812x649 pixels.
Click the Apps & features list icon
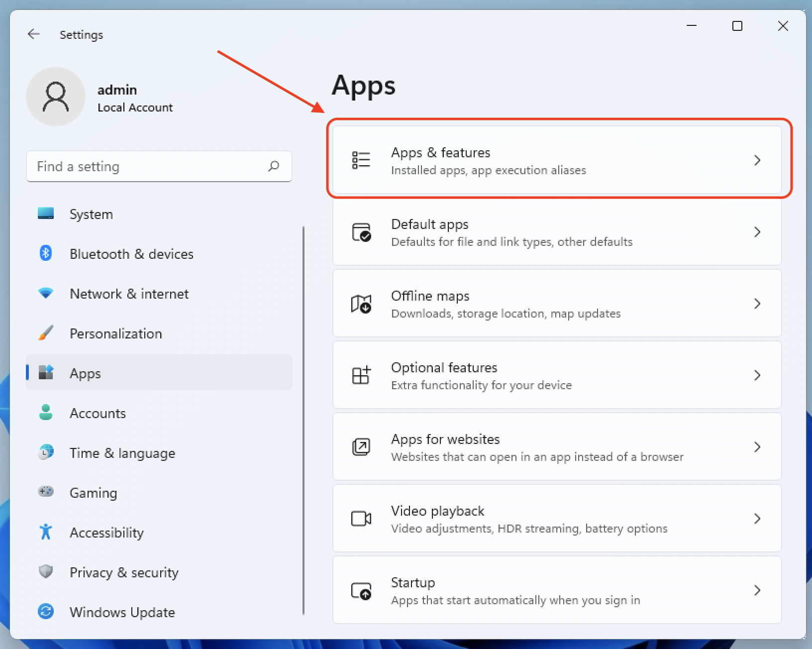[x=361, y=160]
